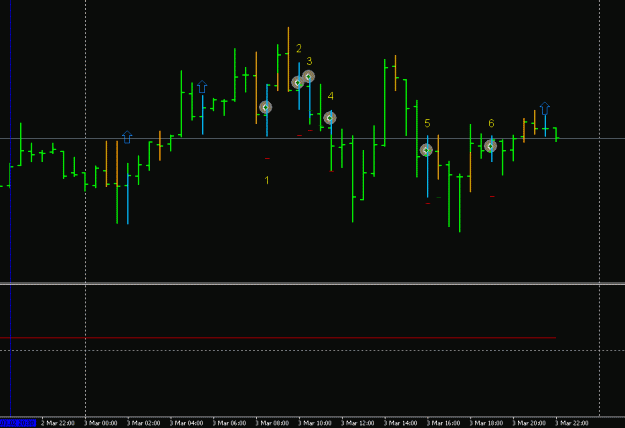
Task: Click the blue up arrow near 3 Mar 02:00
Action: pos(127,137)
